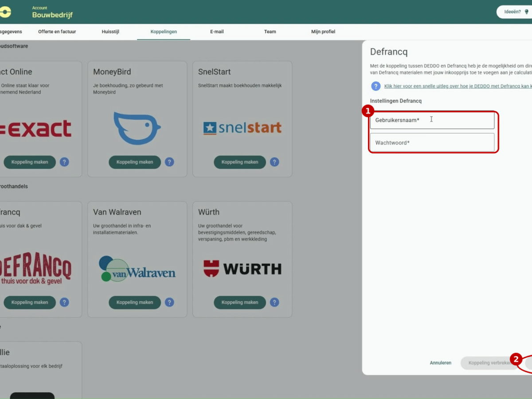Click the DEDDO logo in the header

(5, 12)
